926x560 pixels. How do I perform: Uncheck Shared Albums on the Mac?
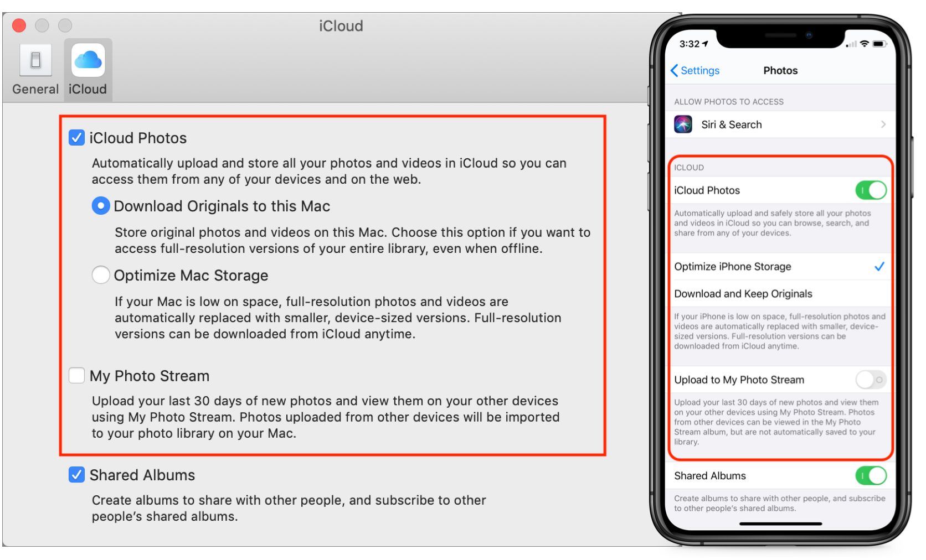76,475
